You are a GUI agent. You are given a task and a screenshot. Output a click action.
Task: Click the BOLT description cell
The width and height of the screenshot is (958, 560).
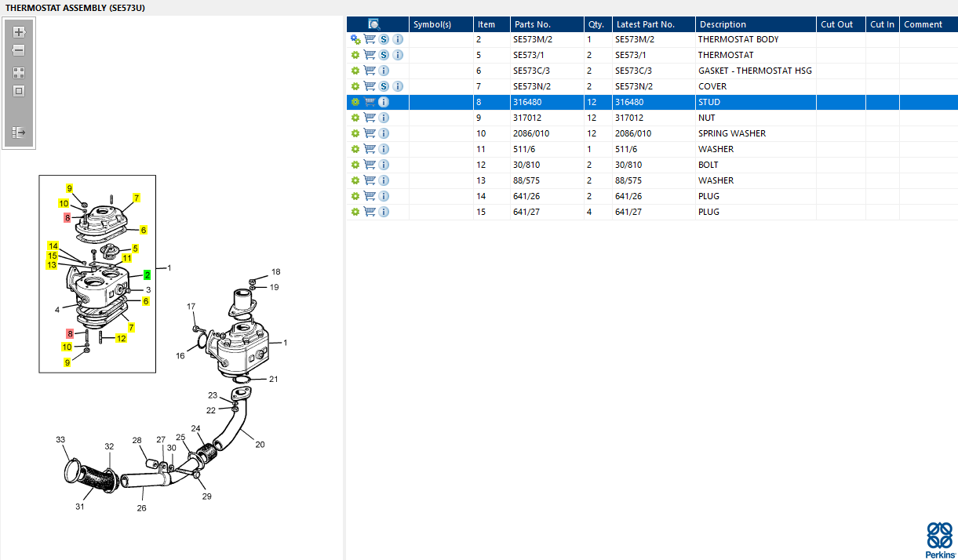click(756, 165)
